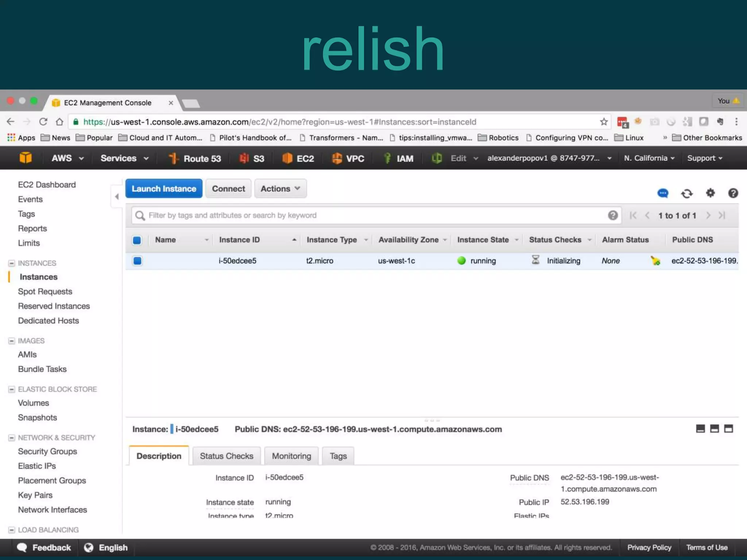
Task: Toggle the select-all instances checkbox
Action: click(137, 240)
